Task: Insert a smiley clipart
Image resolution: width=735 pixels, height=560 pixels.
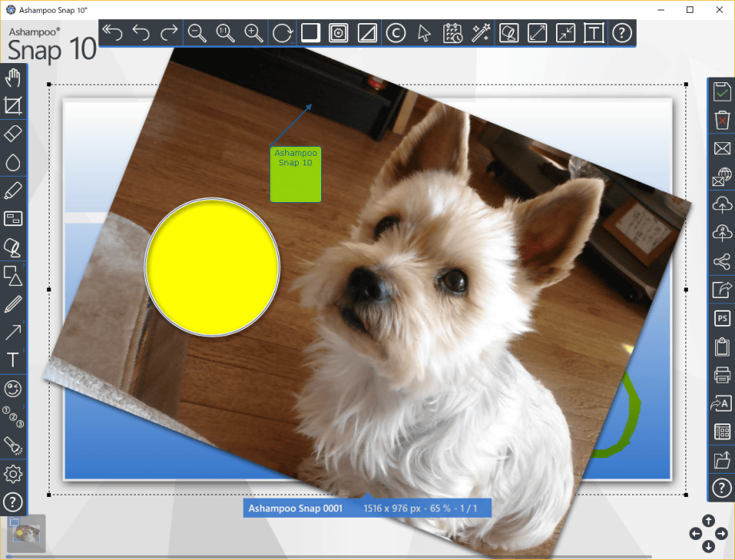Action: pyautogui.click(x=13, y=388)
